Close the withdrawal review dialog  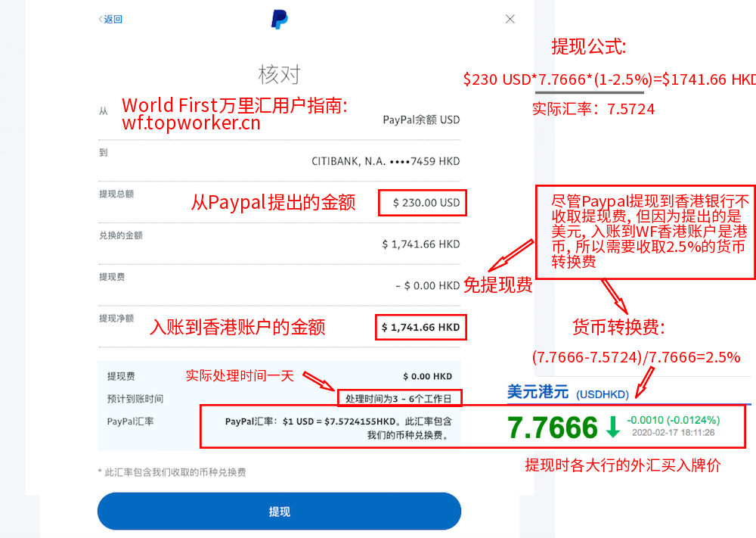click(510, 19)
